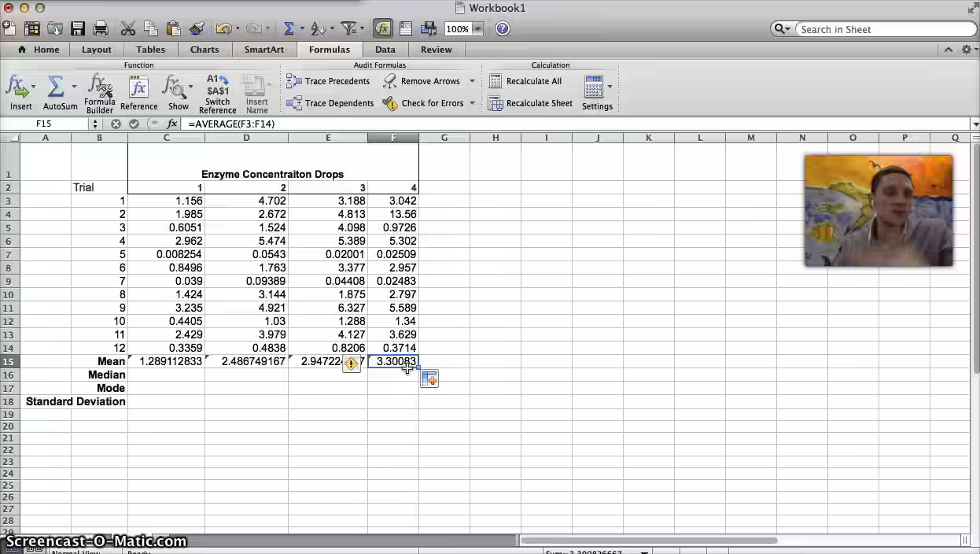Open the Auto Fill Options button

pyautogui.click(x=429, y=379)
